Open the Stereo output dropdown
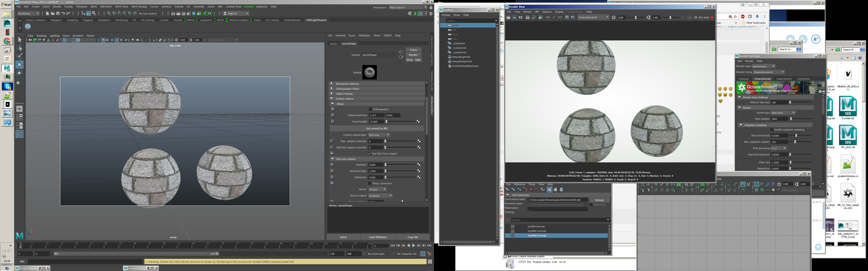This screenshot has height=271, width=868. click(x=380, y=196)
